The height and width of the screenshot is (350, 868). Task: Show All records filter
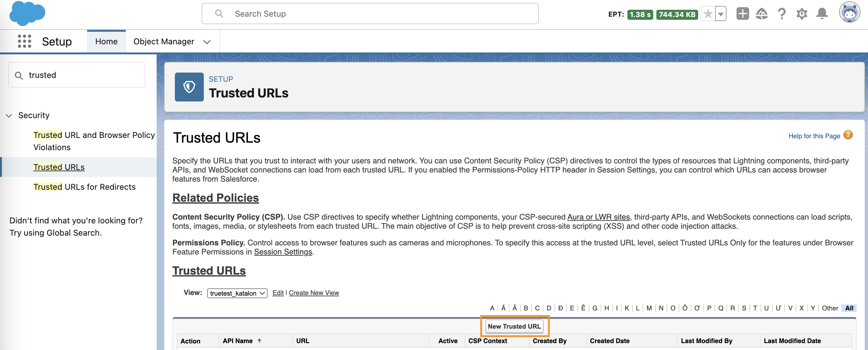(849, 308)
